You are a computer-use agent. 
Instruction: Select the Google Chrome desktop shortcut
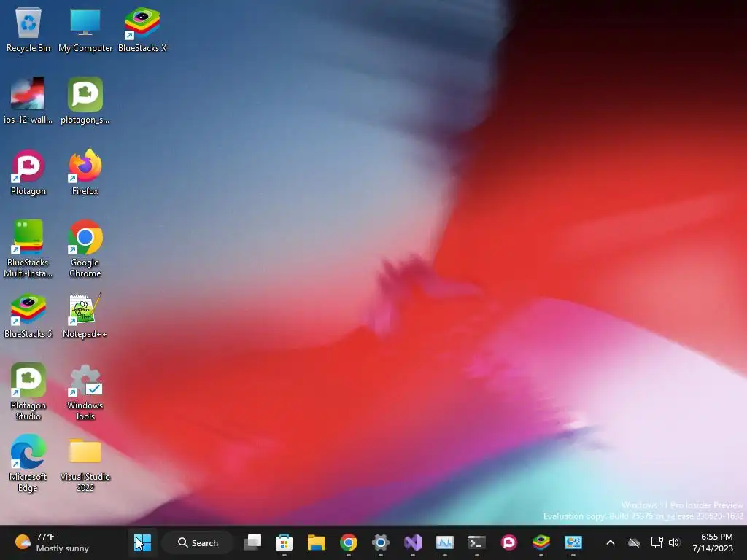click(x=85, y=249)
